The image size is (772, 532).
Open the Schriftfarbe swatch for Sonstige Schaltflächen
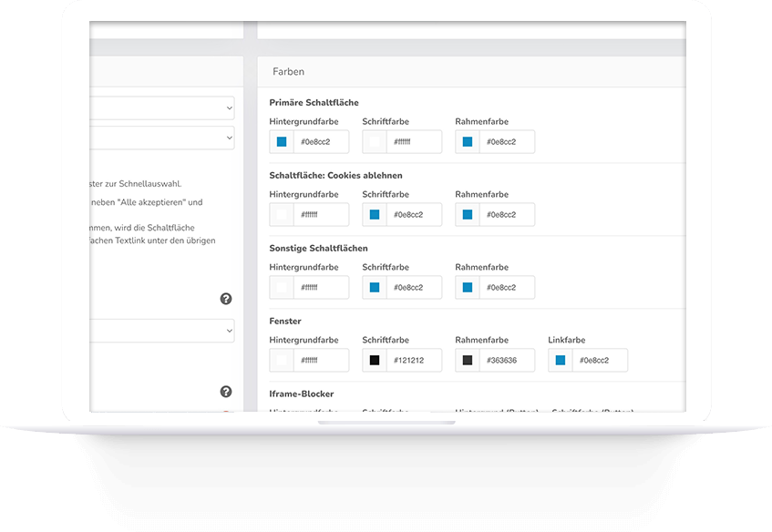click(x=374, y=287)
